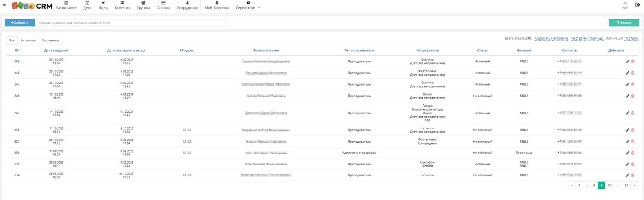
Task: Edit employee with ID 235
Action: [627, 164]
